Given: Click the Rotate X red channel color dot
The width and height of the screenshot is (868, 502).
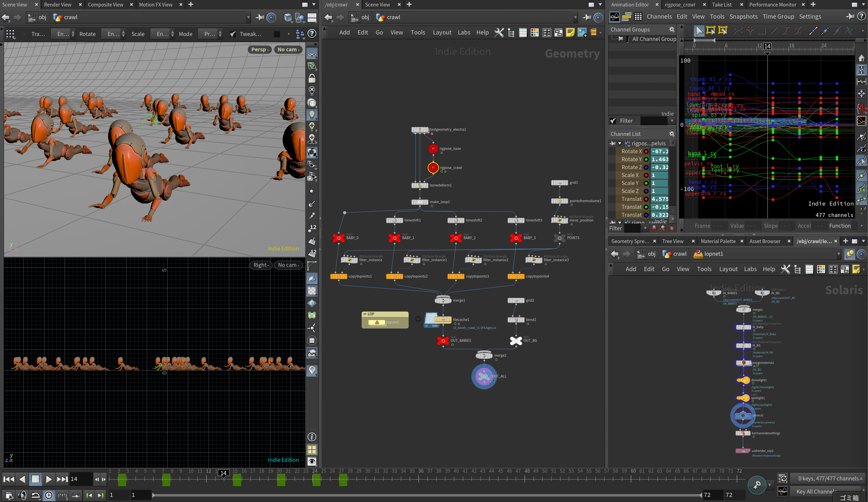Looking at the screenshot, I should [x=646, y=152].
